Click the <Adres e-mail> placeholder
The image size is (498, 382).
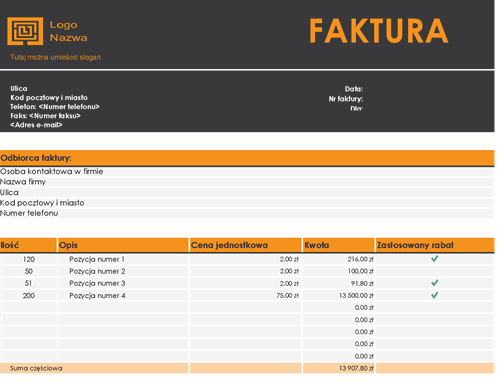coord(36,125)
